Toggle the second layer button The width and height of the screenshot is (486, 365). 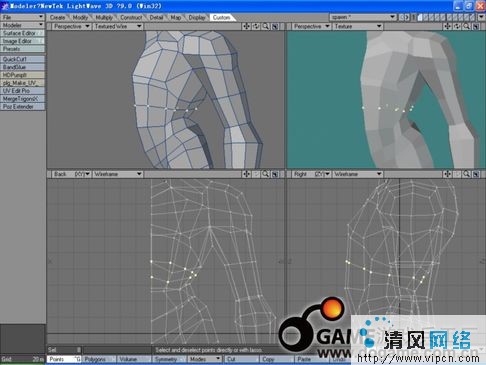point(426,17)
